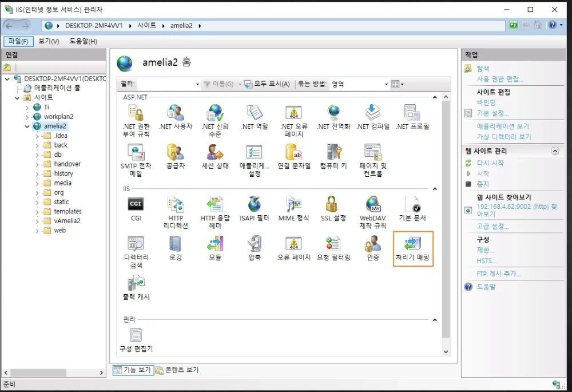
Task: Open the 컴퓨터 키 icon
Action: point(333,157)
